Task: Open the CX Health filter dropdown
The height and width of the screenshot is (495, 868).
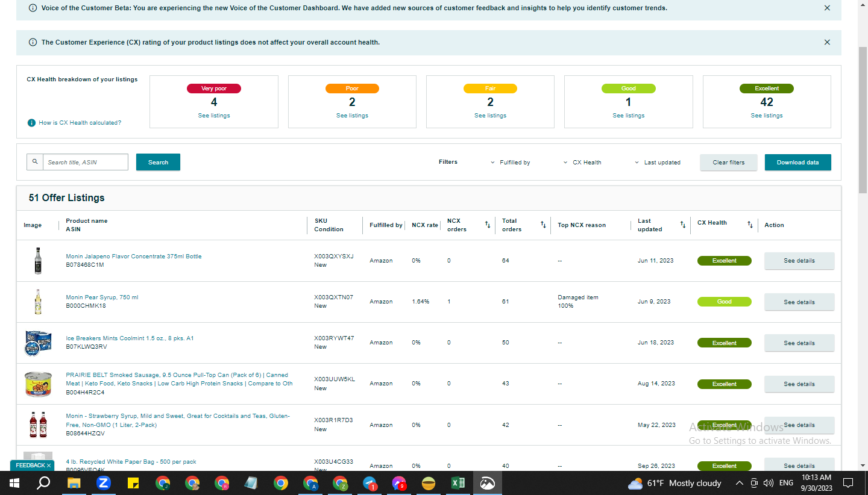Action: 582,163
